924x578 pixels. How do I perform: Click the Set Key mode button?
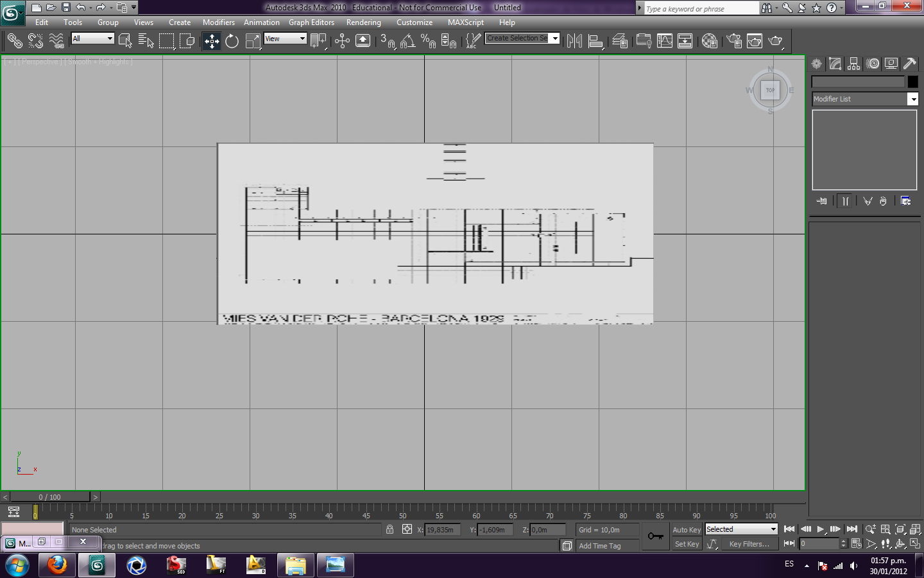(x=687, y=544)
